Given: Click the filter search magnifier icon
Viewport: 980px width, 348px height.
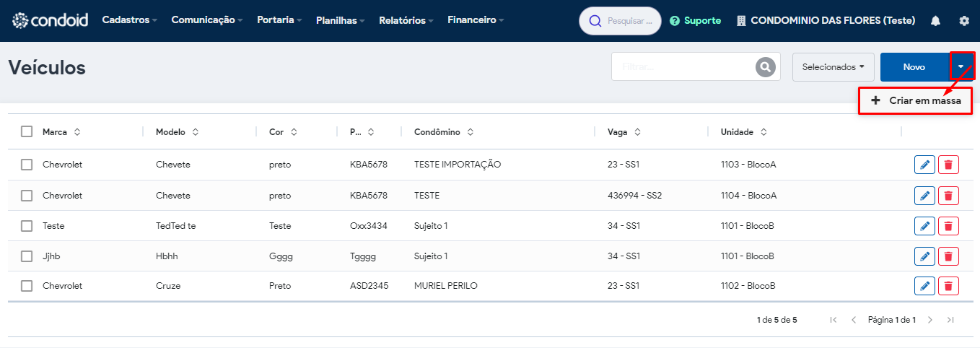Looking at the screenshot, I should pyautogui.click(x=765, y=66).
